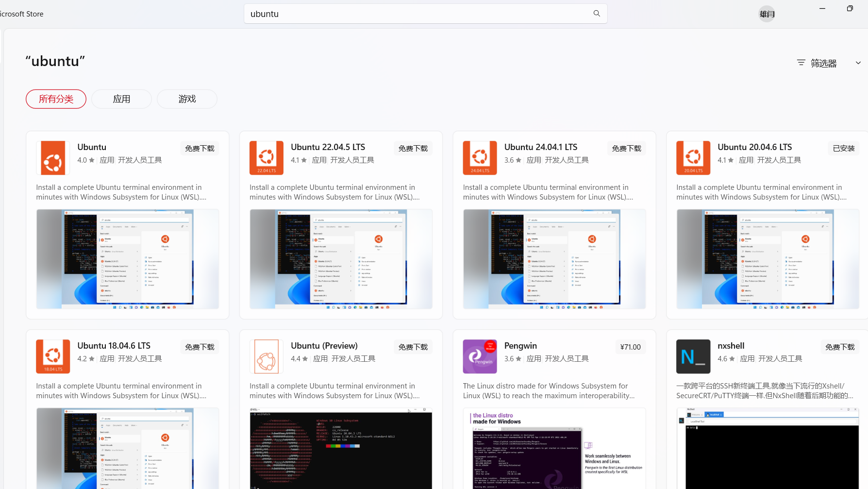Minimize the Microsoft Store window
This screenshot has height=489, width=868.
822,8
